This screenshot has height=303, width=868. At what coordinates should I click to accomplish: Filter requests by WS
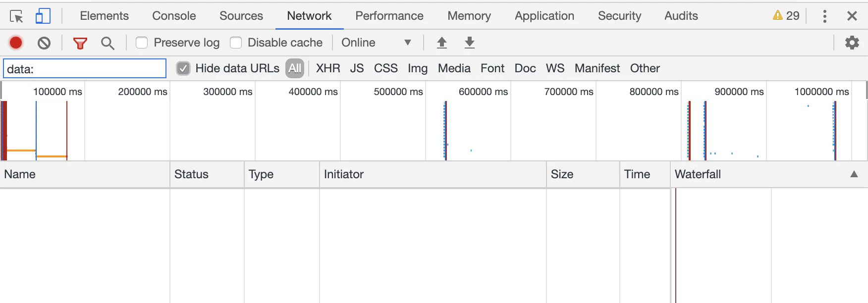click(x=555, y=68)
